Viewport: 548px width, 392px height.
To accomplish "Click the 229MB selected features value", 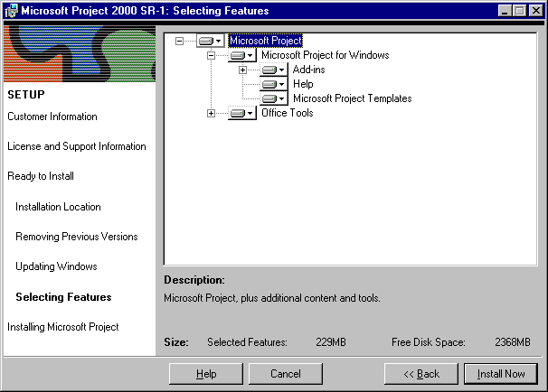I will pos(331,342).
